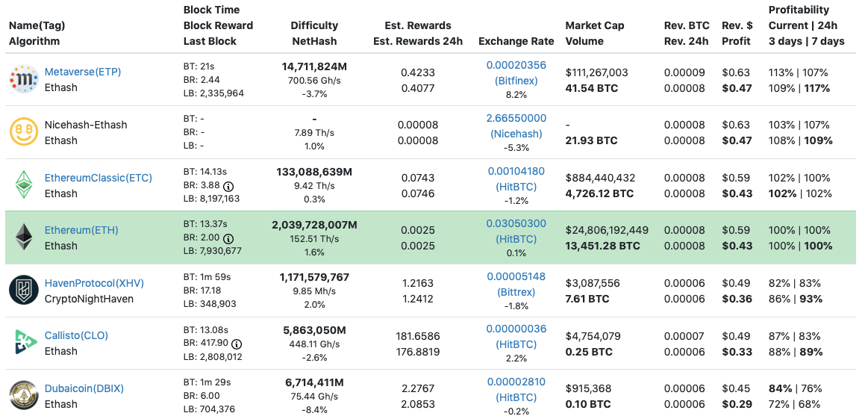Click info icon beside Callisto block reward 417.90

pos(237,344)
